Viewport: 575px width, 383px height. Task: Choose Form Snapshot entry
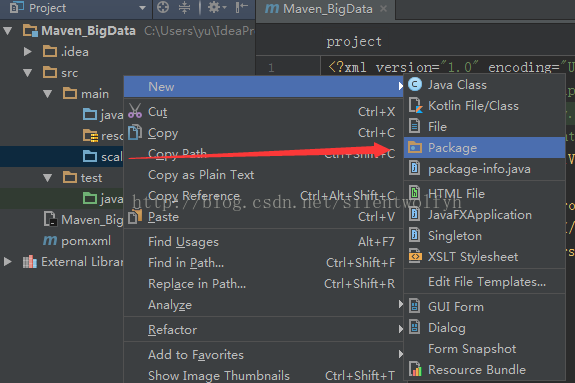click(484, 349)
